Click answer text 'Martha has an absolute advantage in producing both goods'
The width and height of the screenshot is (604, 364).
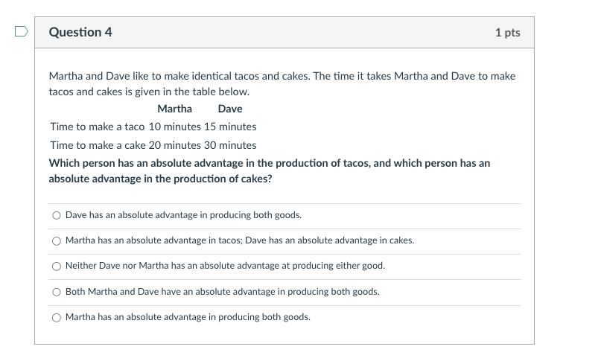[188, 317]
